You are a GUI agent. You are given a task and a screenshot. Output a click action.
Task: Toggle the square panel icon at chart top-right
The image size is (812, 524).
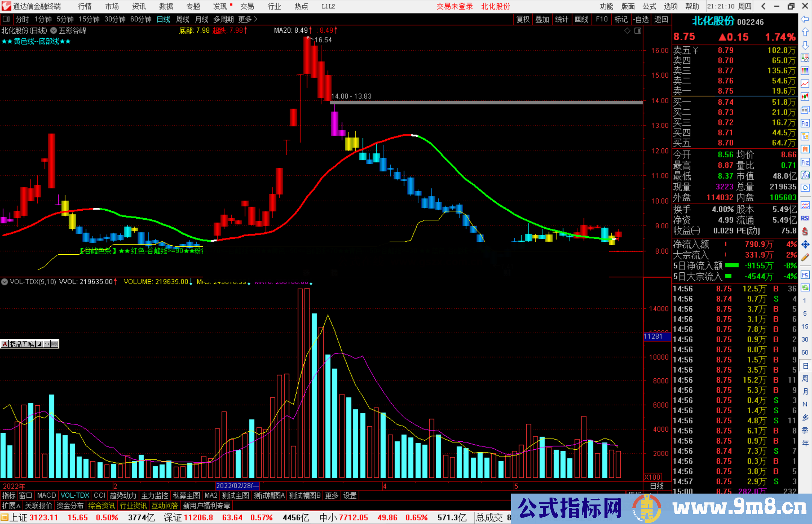coord(638,31)
